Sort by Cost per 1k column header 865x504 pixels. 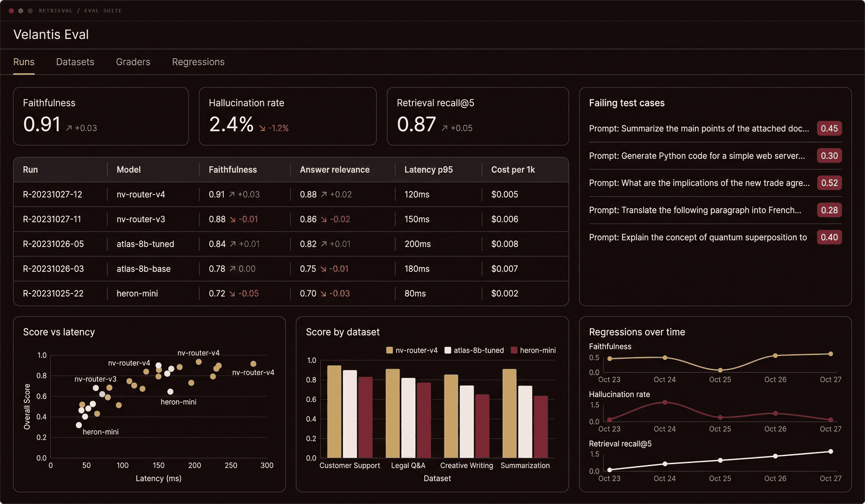513,170
